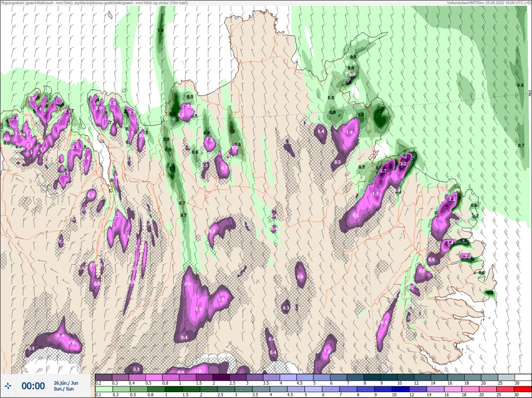Click the 3.2 precipitation value on the map
The image size is (532, 398).
[x=403, y=164]
